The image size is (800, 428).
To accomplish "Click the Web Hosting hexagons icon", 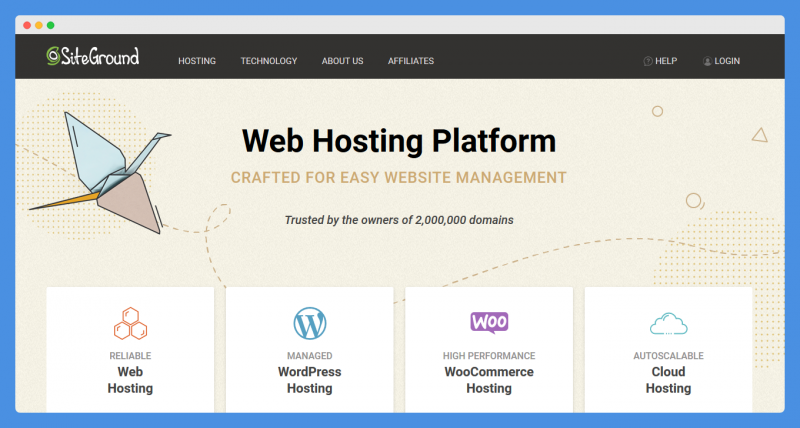I will 130,323.
